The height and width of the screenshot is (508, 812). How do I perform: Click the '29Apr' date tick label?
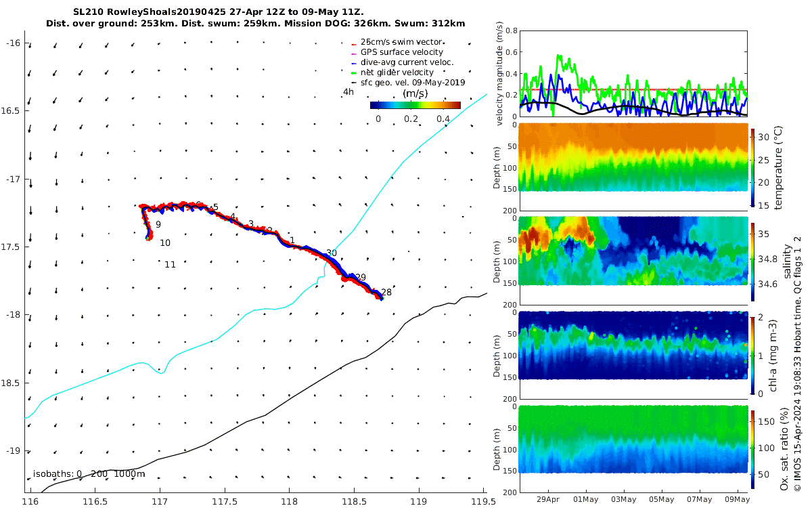[548, 499]
